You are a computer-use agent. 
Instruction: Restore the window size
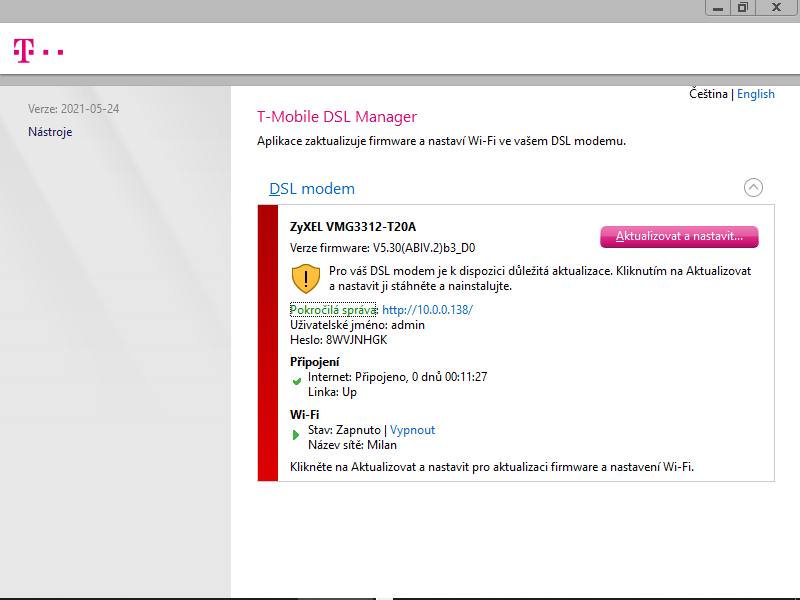coord(743,8)
